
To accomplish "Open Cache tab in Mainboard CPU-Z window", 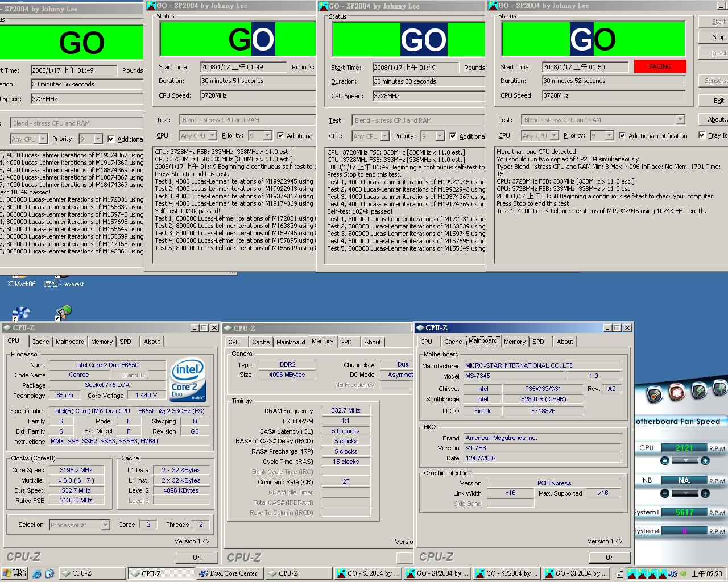I will [453, 342].
